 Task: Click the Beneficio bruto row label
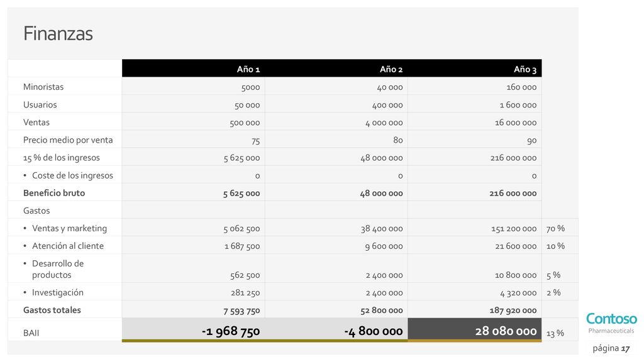(54, 193)
